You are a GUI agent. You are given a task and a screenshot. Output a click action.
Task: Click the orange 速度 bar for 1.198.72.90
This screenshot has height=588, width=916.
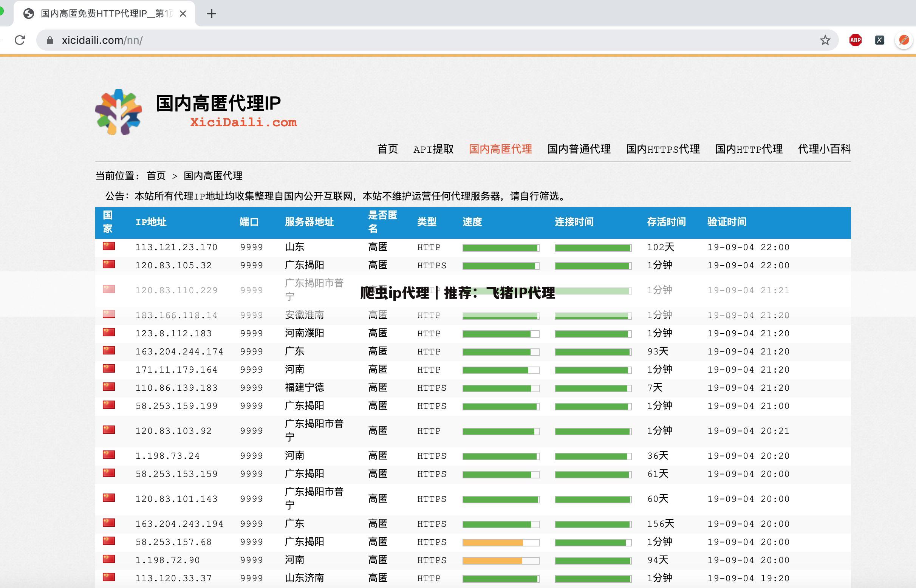click(x=501, y=561)
